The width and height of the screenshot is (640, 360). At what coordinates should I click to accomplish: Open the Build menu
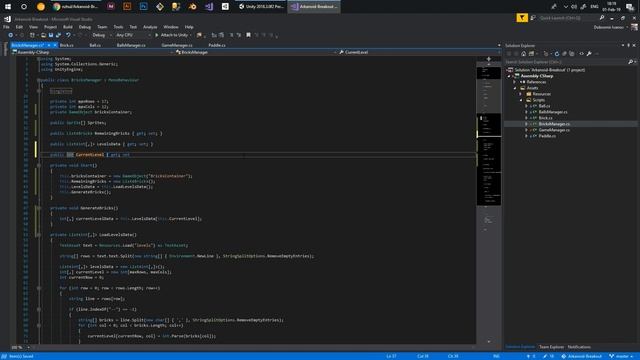click(x=68, y=27)
